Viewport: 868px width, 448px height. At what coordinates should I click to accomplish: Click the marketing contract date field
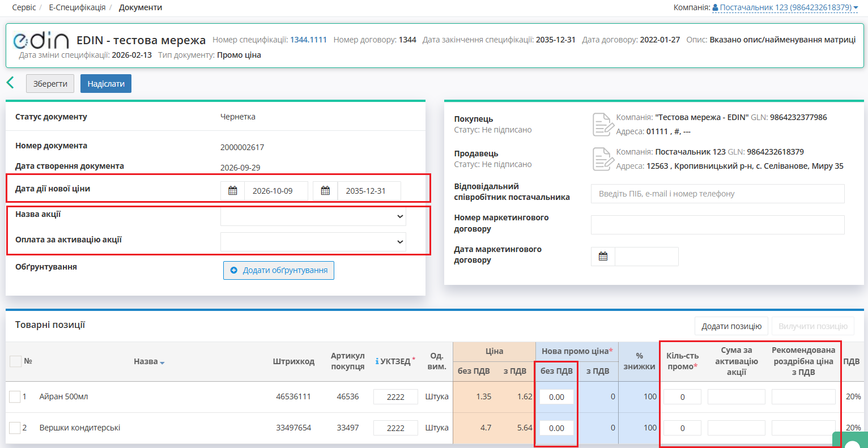[x=646, y=257]
